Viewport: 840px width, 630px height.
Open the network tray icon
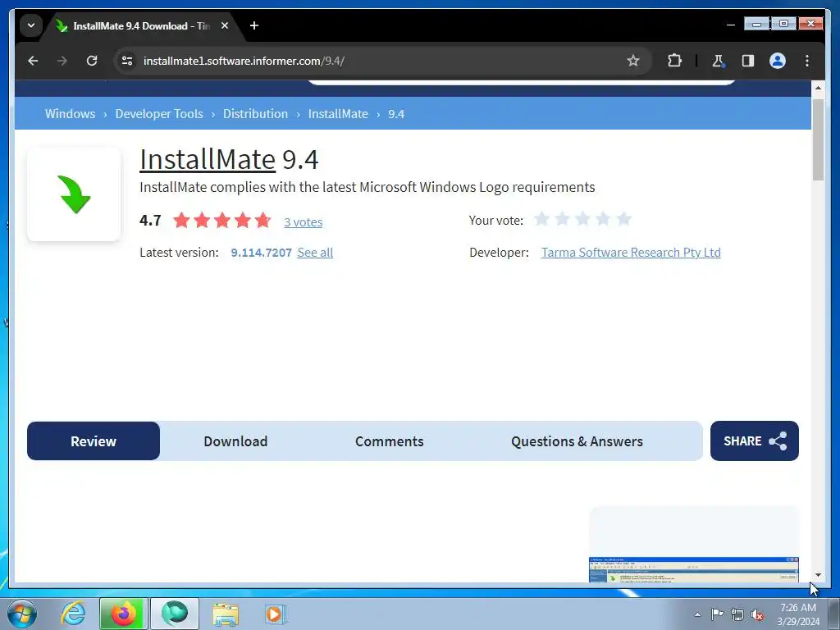[x=737, y=614]
